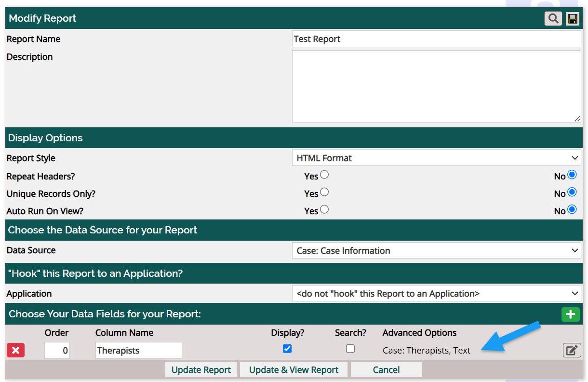Screen dimensions: 588x382
Task: Uncheck the Display checkbox for Therapists
Action: tap(287, 349)
